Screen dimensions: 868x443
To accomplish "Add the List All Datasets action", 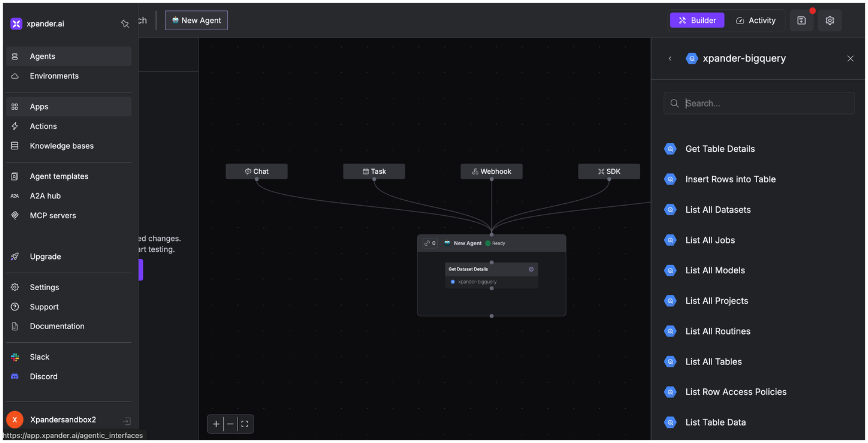I will [x=718, y=210].
